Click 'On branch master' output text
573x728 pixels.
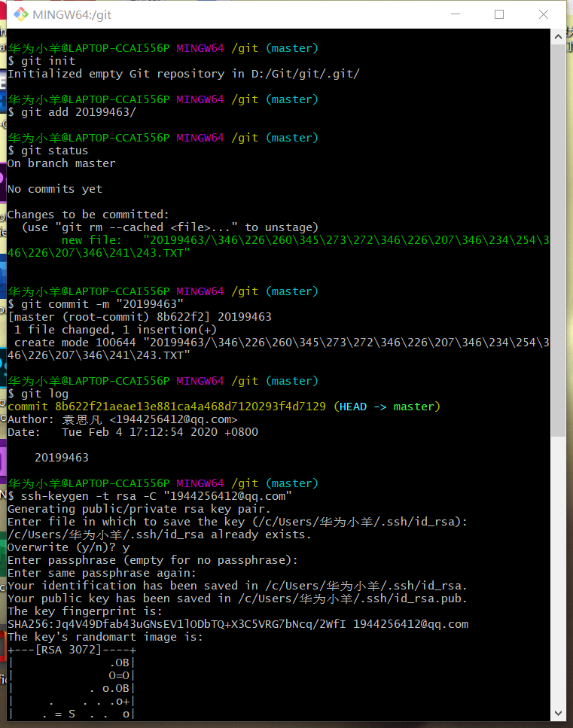tap(61, 163)
